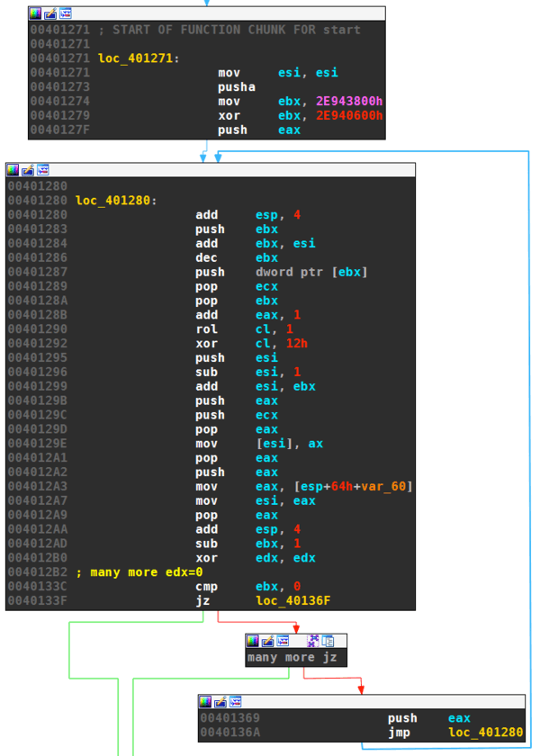Screen dimensions: 540x756
Task: Click the fourth title-bar icon (expand group) on 'many more jz' node
Action: [313, 641]
